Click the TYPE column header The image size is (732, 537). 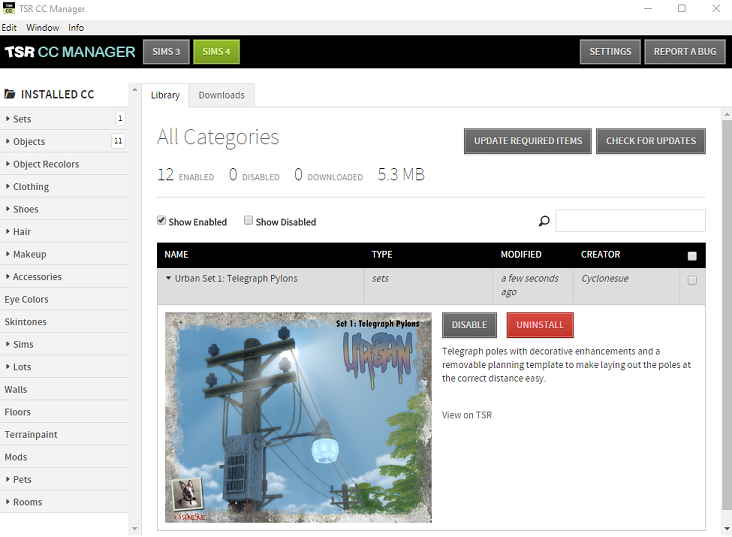pyautogui.click(x=382, y=254)
